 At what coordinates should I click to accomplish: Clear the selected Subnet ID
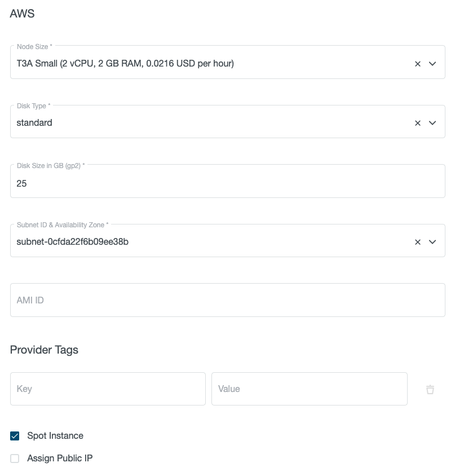(417, 241)
